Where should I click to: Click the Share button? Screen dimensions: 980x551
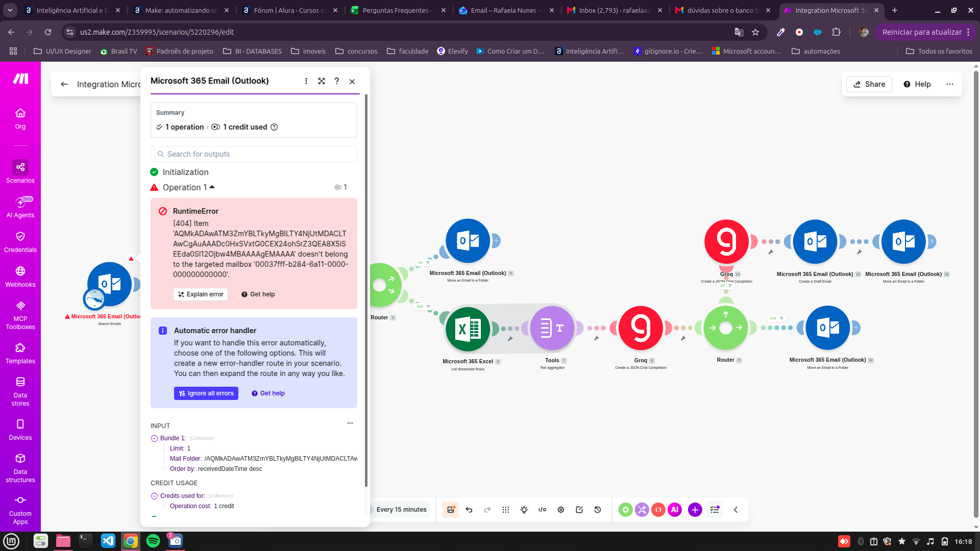(869, 84)
